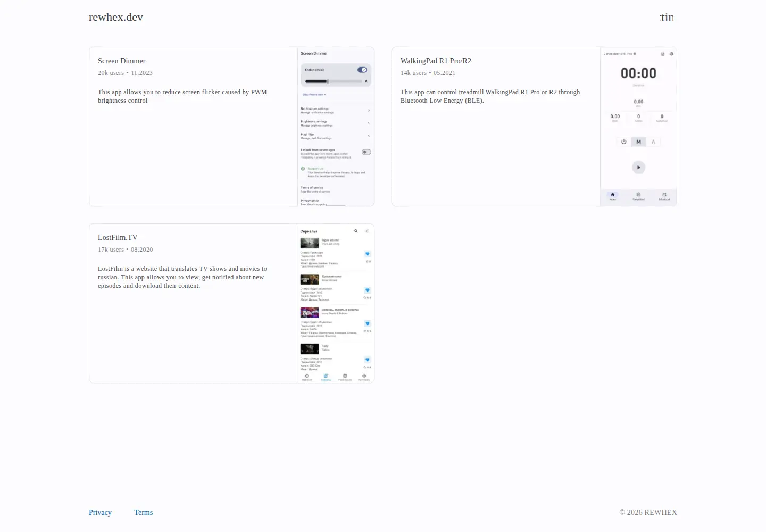
Task: Click the '14k users • 05.2021' text
Action: (x=428, y=73)
